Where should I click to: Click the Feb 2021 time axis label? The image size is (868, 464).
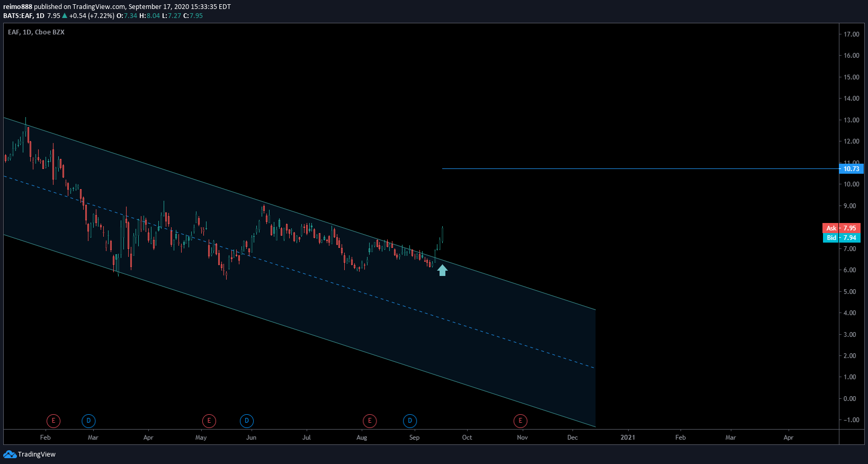click(x=681, y=438)
